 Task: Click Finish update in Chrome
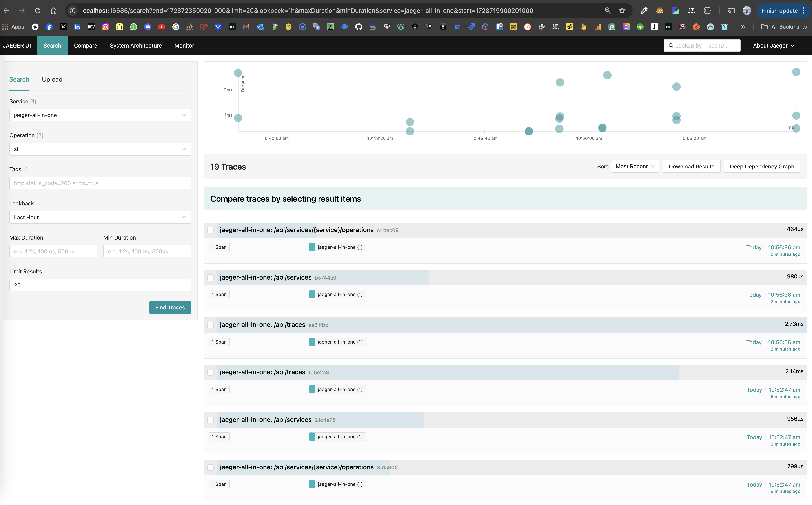[x=780, y=11]
